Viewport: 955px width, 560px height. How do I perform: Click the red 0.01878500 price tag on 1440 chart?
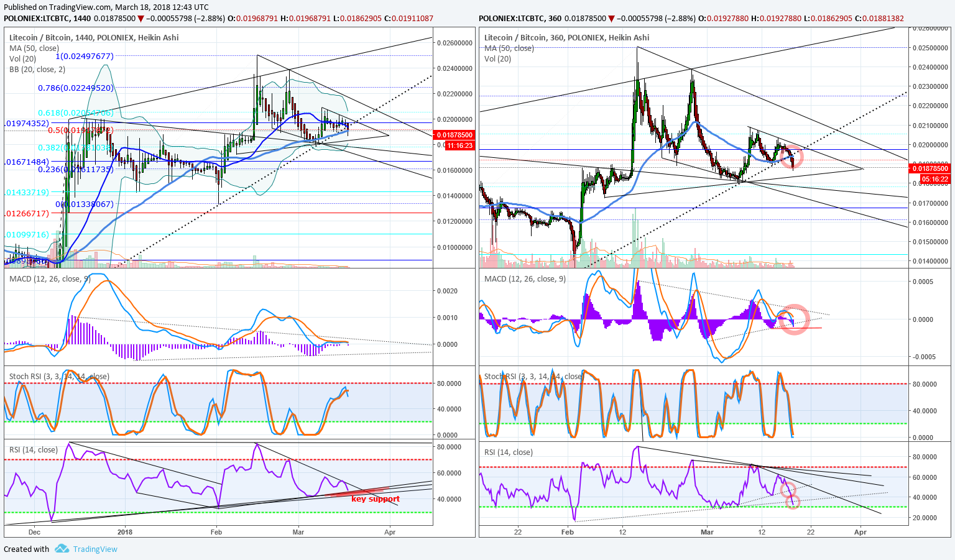coord(454,135)
